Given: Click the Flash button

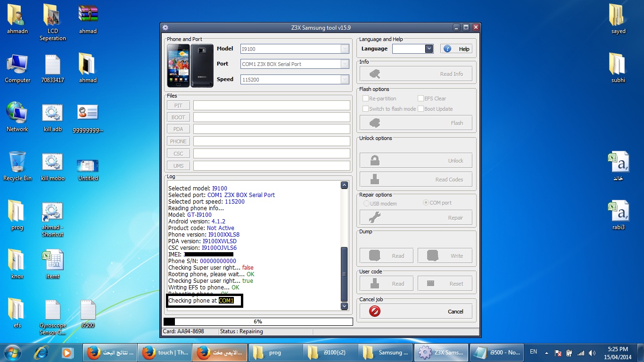Looking at the screenshot, I should click(x=416, y=123).
